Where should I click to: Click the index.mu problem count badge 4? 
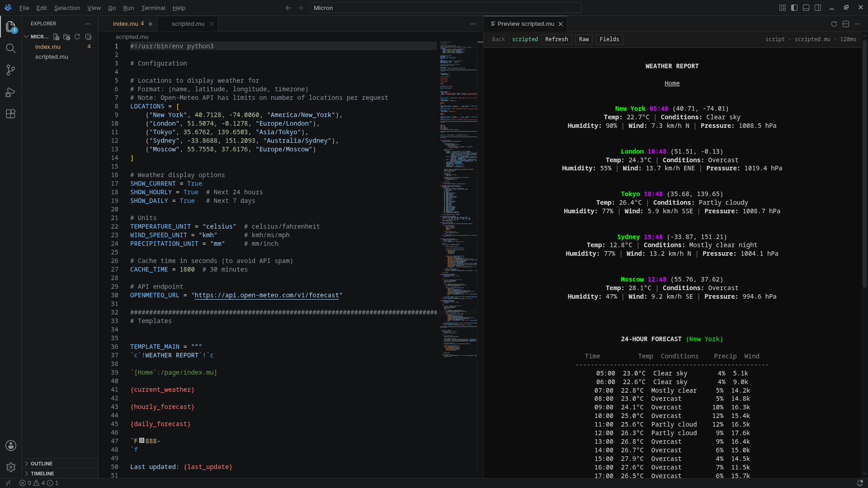click(x=89, y=47)
